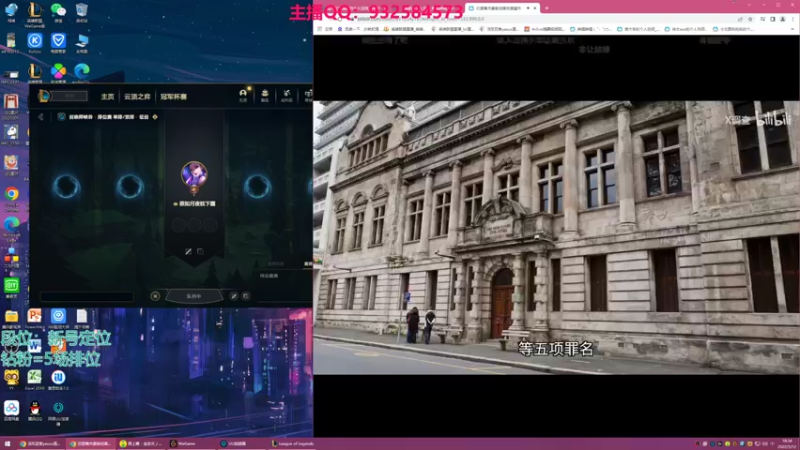Switch to the second Chrome taskbar window
Image resolution: width=800 pixels, height=450 pixels.
pyautogui.click(x=90, y=444)
